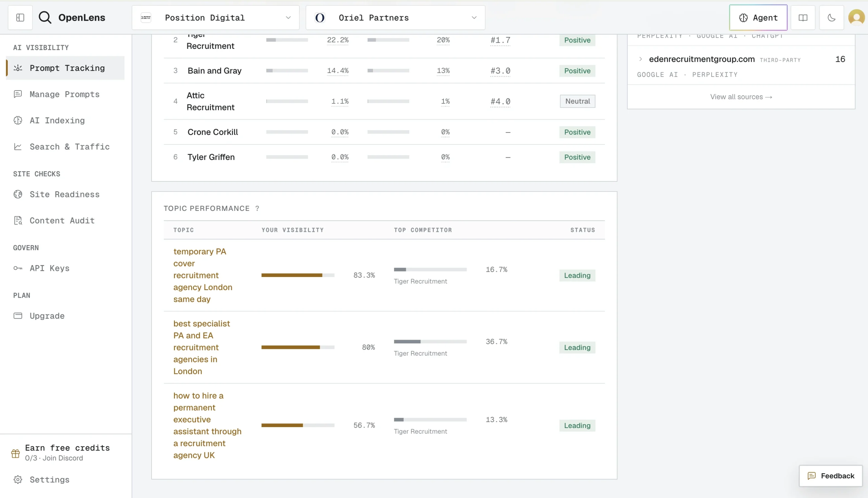This screenshot has width=868, height=498.
Task: Open the docs book icon
Action: [x=803, y=17]
